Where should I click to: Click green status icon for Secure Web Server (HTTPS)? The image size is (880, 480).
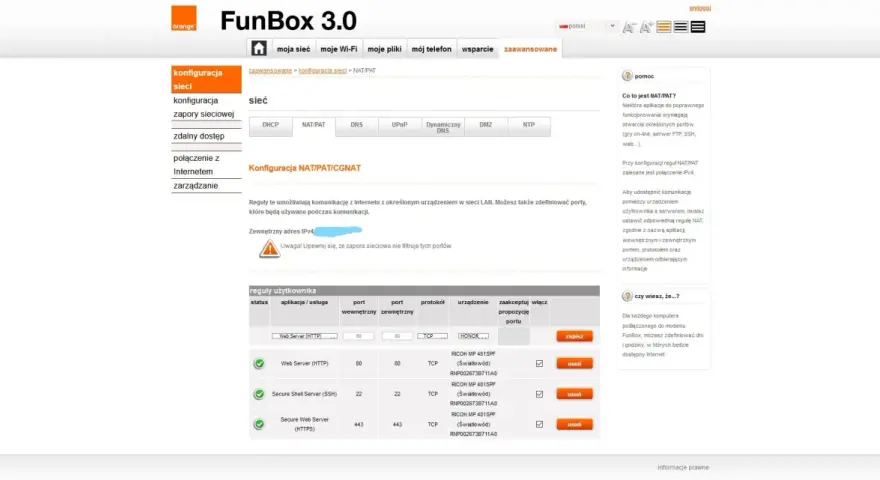(x=259, y=424)
